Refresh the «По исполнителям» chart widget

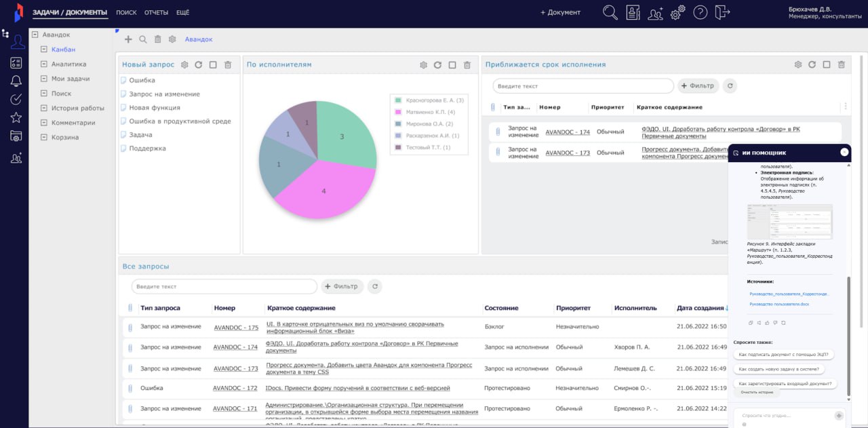click(x=438, y=65)
